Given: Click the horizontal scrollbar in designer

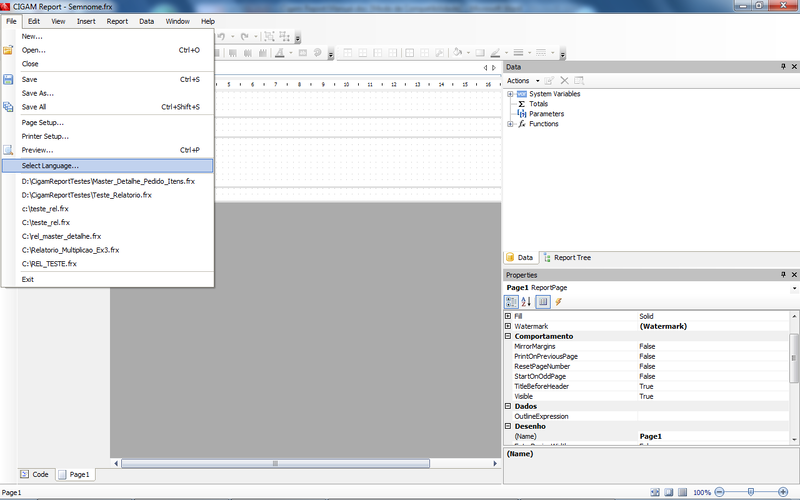Looking at the screenshot, I should (276, 464).
